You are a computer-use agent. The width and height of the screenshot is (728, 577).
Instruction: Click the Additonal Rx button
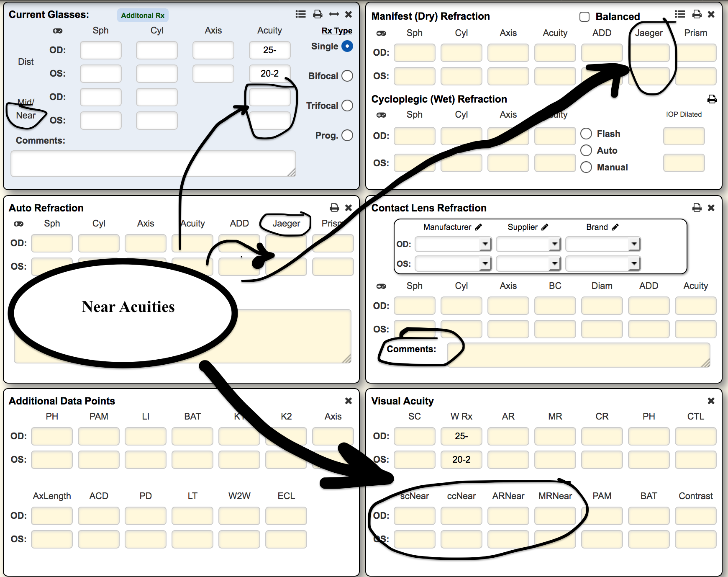coord(143,15)
